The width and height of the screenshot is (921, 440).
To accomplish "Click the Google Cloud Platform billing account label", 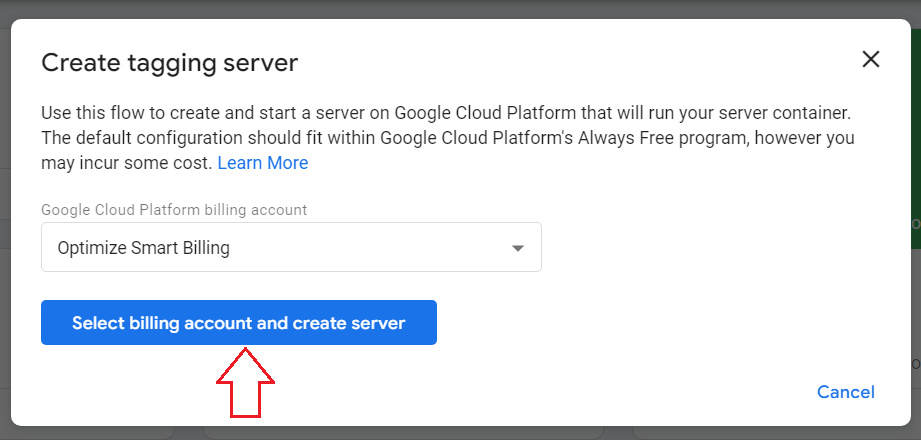I will (x=174, y=210).
